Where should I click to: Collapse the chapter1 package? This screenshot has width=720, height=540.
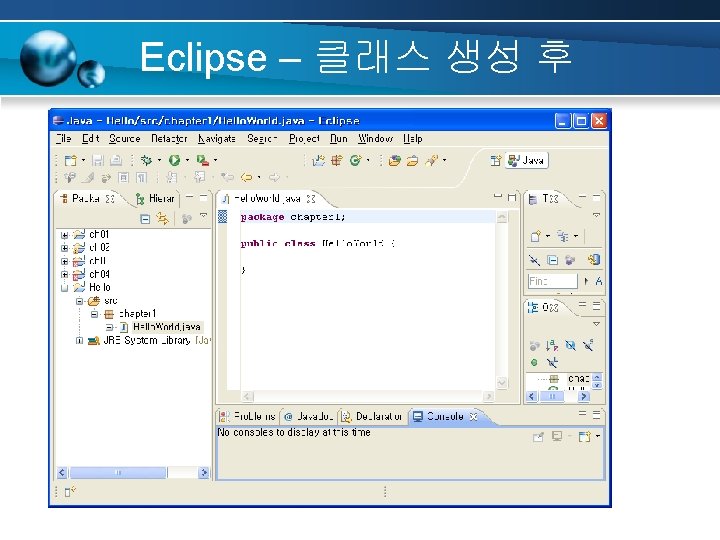pyautogui.click(x=94, y=315)
